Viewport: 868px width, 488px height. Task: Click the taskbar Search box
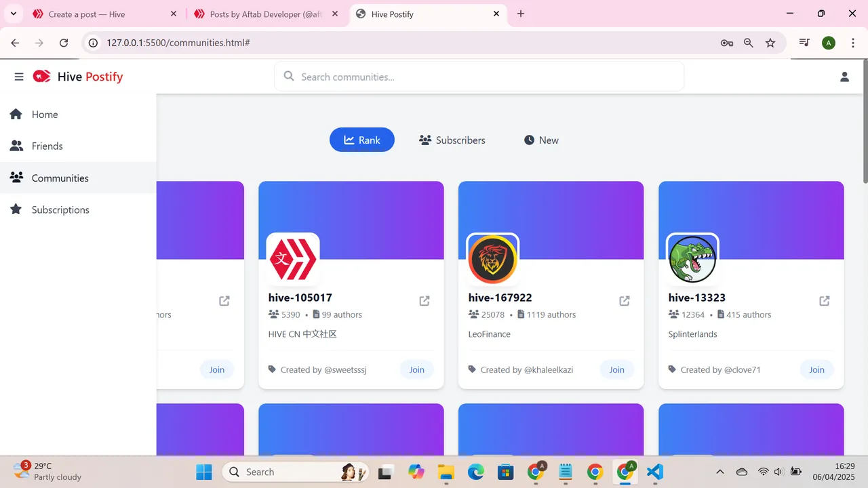[x=296, y=472]
